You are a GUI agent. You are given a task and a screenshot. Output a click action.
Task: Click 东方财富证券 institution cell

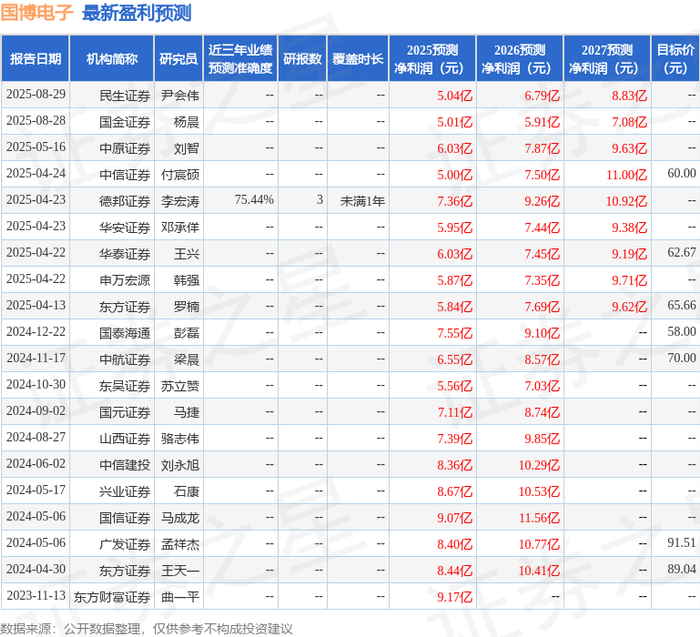[x=112, y=597]
